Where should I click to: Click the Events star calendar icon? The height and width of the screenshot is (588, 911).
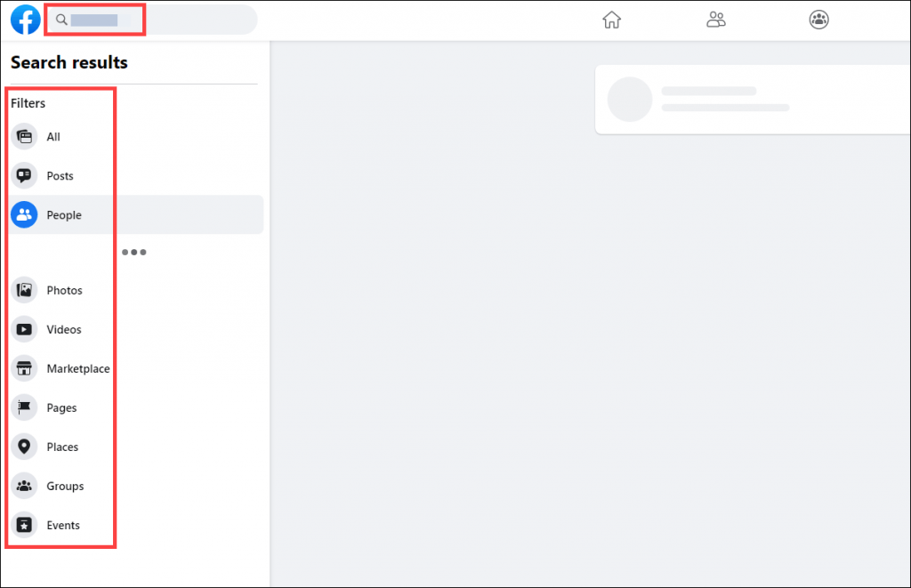click(x=24, y=525)
